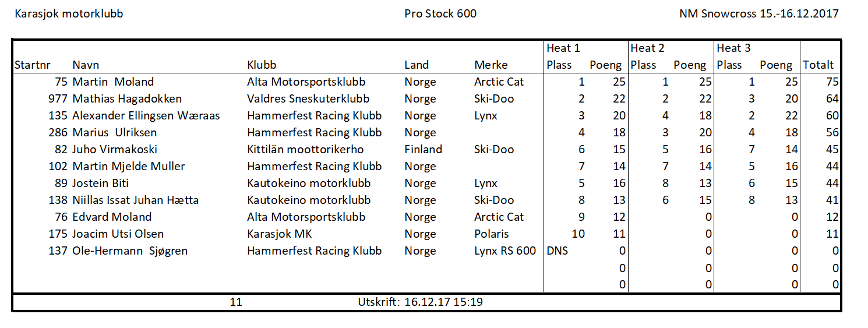Select the Mathias Hagadokken name cell
The height and width of the screenshot is (328, 868).
(127, 99)
